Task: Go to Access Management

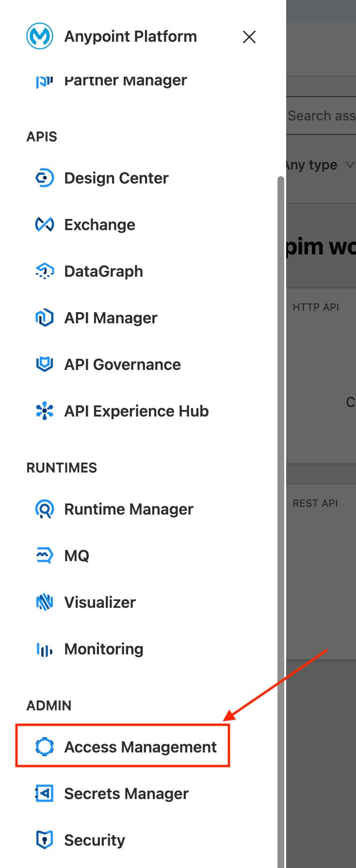Action: (x=140, y=747)
